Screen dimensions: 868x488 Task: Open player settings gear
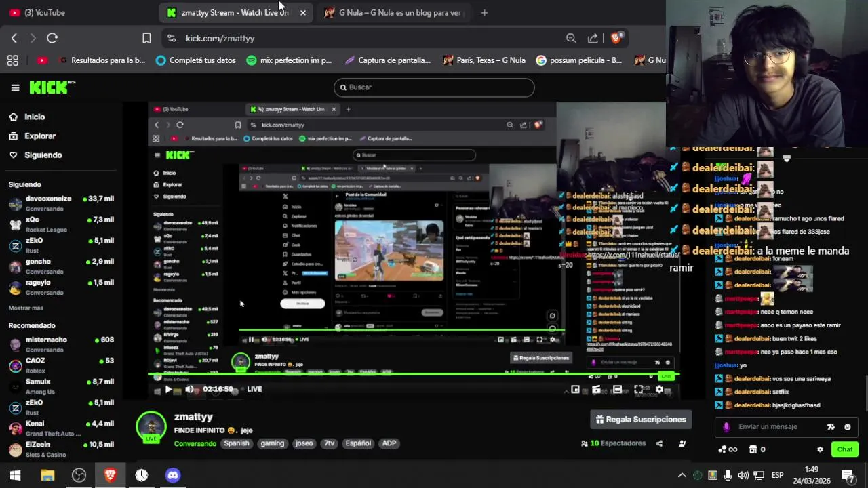click(x=659, y=389)
